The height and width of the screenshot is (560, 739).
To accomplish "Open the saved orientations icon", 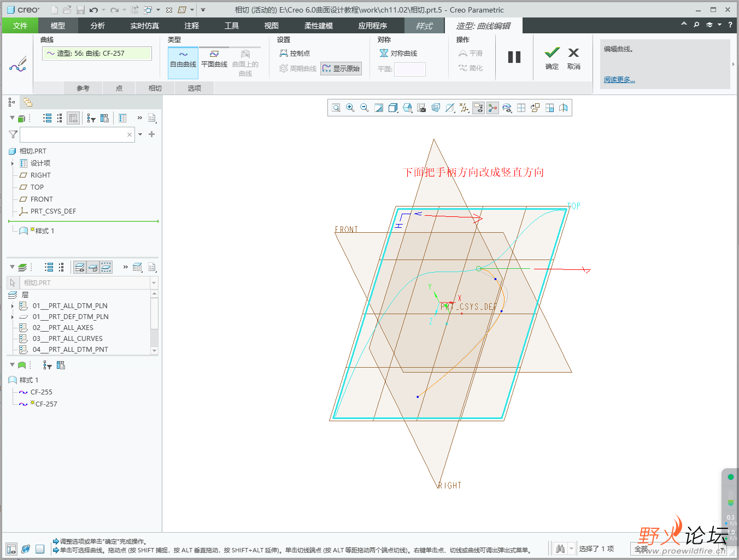I will pyautogui.click(x=407, y=108).
